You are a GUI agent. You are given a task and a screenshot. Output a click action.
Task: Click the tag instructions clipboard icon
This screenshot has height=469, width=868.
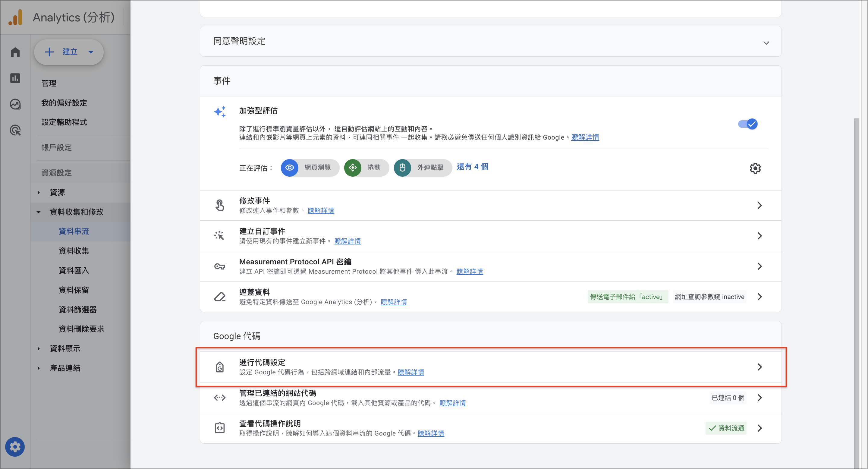pyautogui.click(x=220, y=428)
